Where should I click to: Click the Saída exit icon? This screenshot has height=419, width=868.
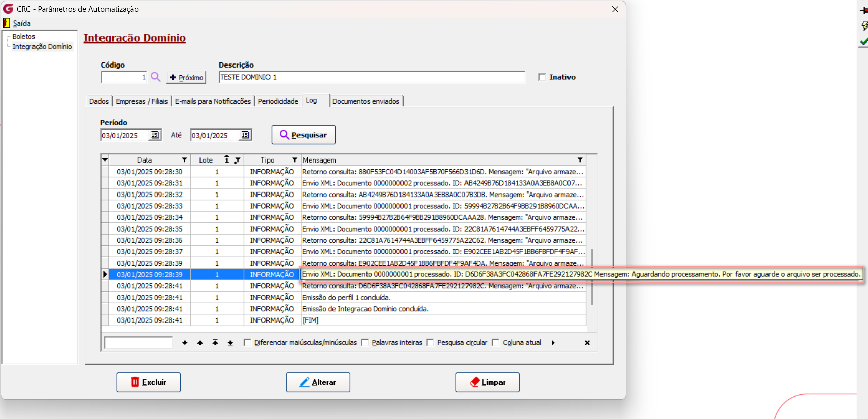pyautogui.click(x=7, y=23)
